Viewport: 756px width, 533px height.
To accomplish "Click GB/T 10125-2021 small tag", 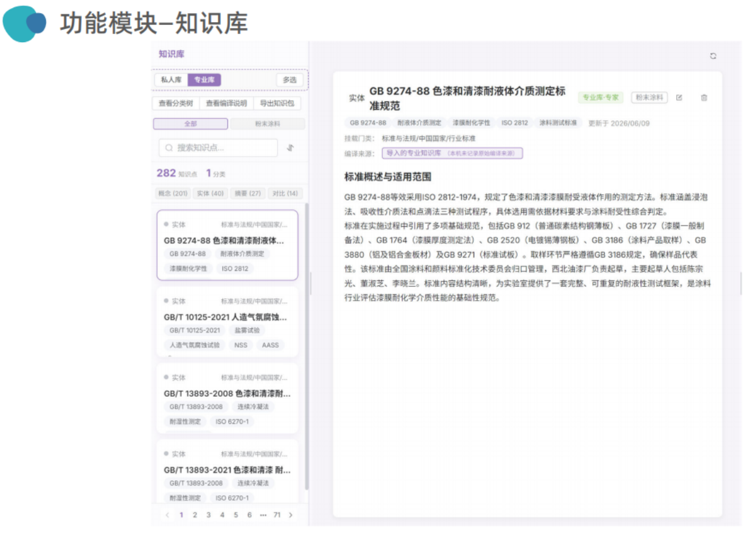I will [x=195, y=330].
